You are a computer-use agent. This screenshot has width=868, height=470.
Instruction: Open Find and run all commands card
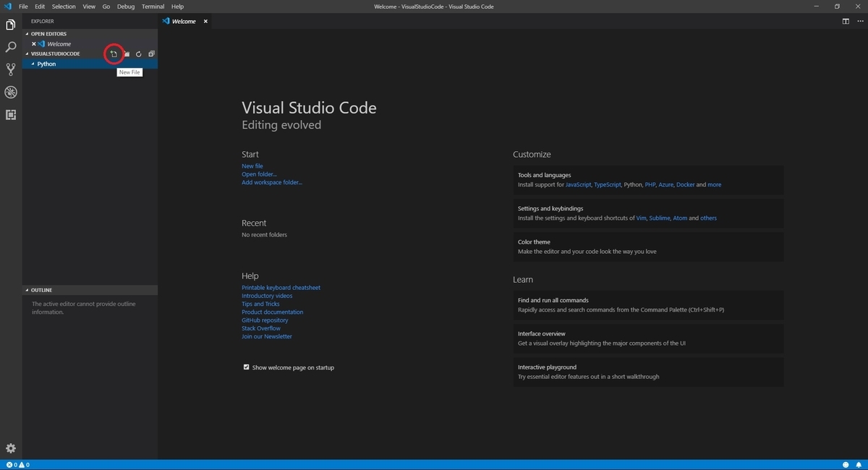coord(649,305)
